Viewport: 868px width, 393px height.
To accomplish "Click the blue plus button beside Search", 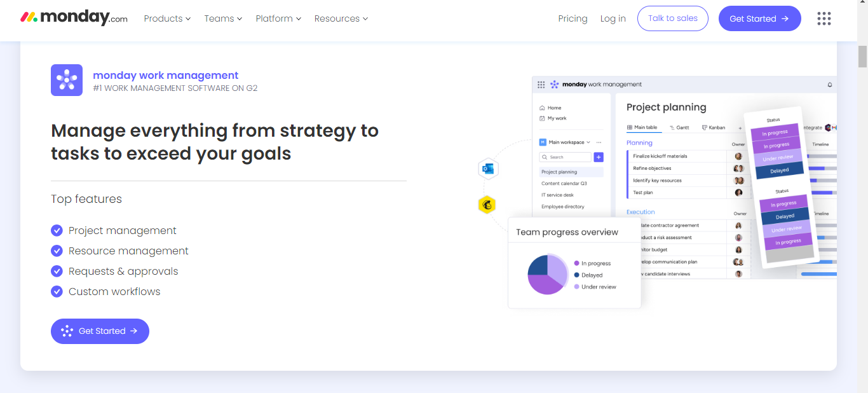I will [x=599, y=157].
